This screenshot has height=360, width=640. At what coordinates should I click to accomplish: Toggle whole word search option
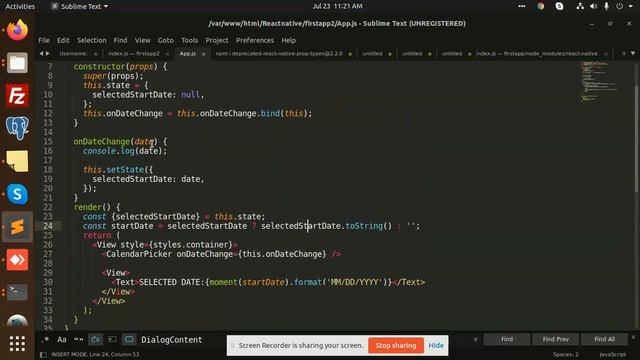pos(79,340)
